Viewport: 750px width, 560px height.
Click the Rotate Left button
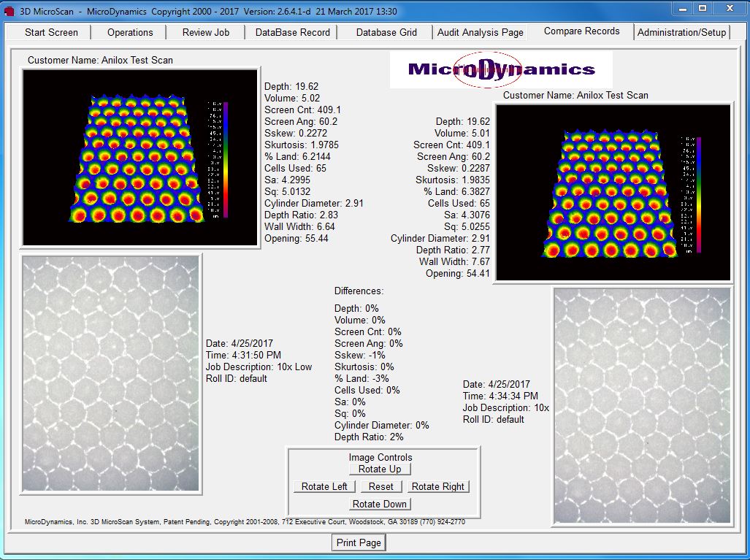click(x=324, y=486)
